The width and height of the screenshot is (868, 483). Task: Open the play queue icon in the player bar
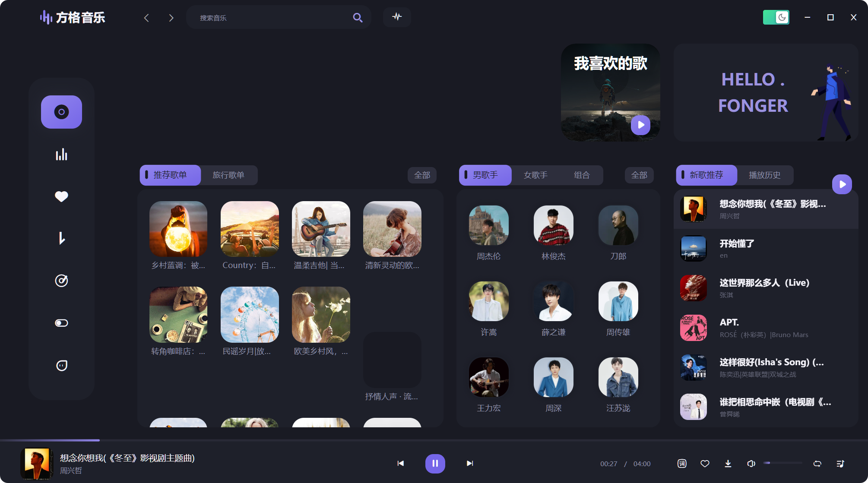[840, 463]
